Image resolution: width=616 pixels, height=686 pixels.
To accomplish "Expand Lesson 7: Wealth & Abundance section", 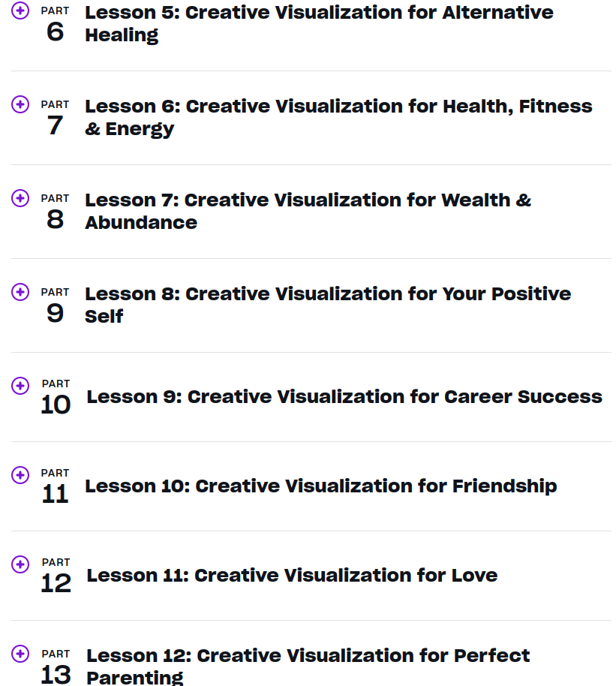I will (x=308, y=211).
